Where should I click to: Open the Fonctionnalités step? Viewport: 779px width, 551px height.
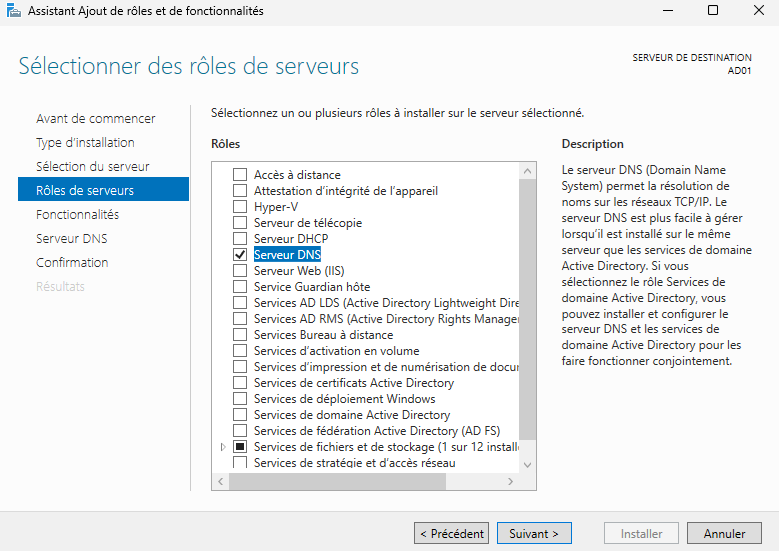coord(77,214)
